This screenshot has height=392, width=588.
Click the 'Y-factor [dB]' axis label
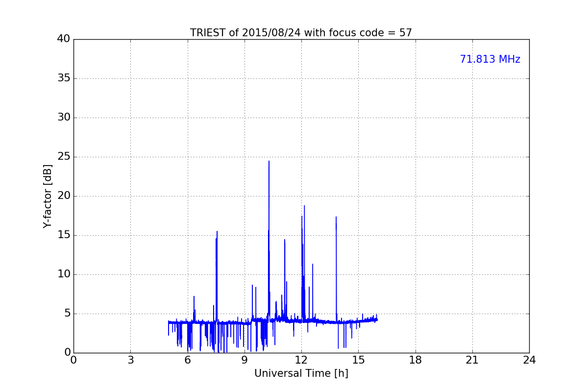(x=48, y=196)
